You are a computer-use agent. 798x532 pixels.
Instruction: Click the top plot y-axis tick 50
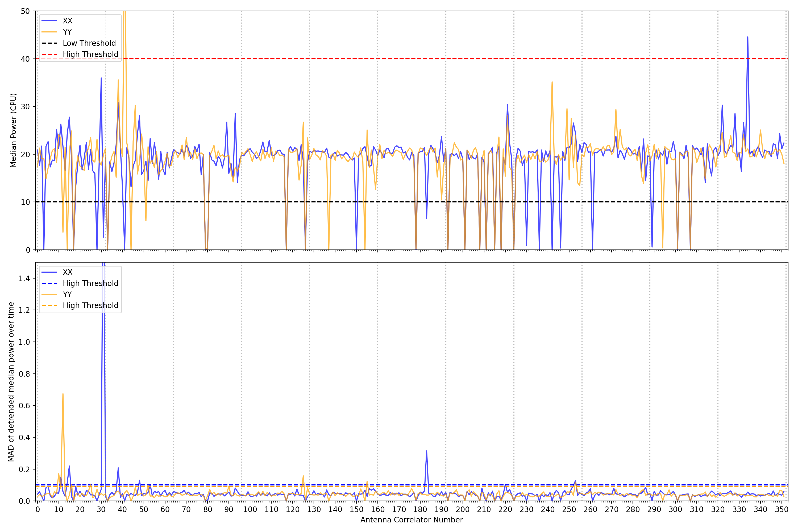[25, 11]
